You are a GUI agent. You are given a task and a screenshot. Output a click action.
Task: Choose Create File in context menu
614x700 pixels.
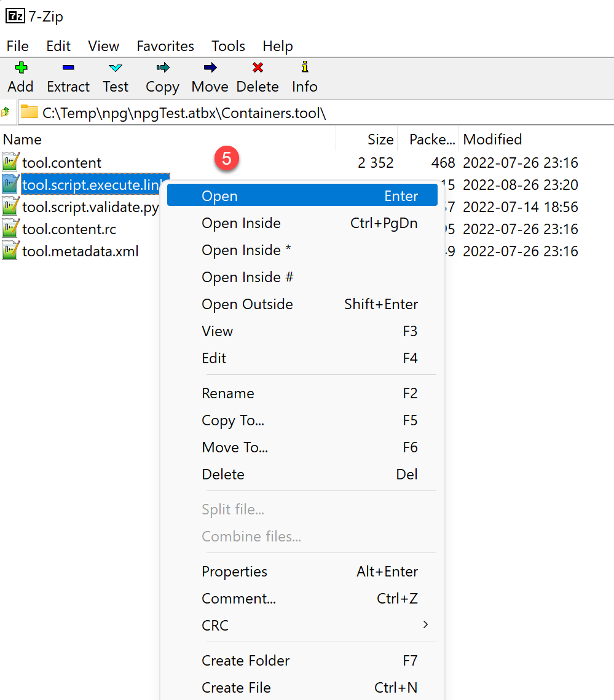pyautogui.click(x=302, y=688)
